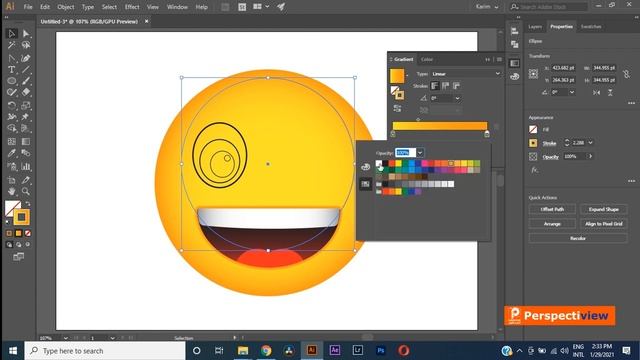
Task: Select right gradient color stop
Action: [487, 134]
